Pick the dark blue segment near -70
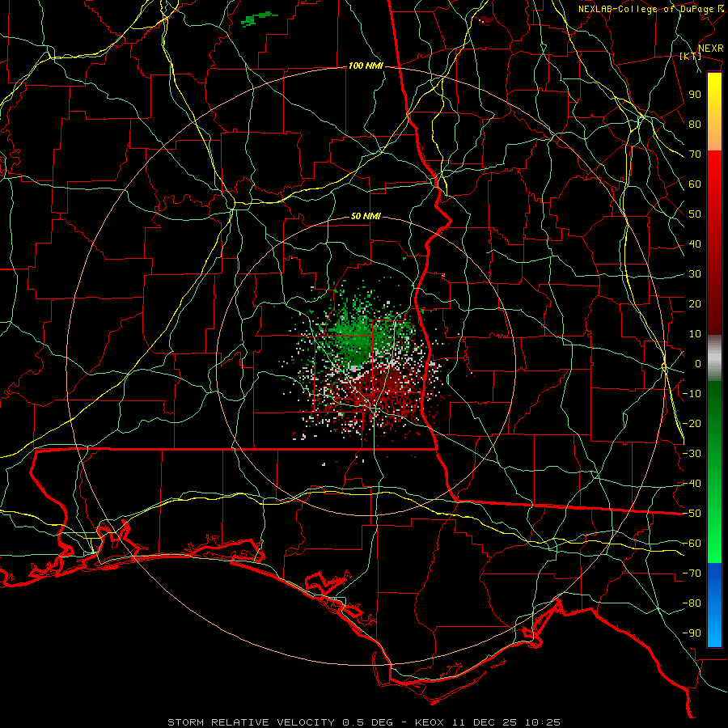This screenshot has width=728, height=728. 714,576
